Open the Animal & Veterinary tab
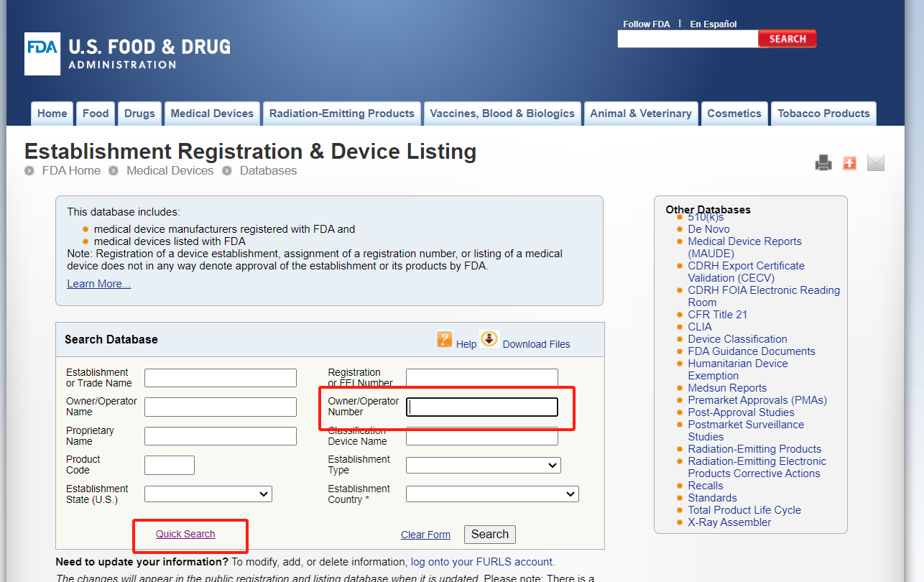 tap(641, 114)
